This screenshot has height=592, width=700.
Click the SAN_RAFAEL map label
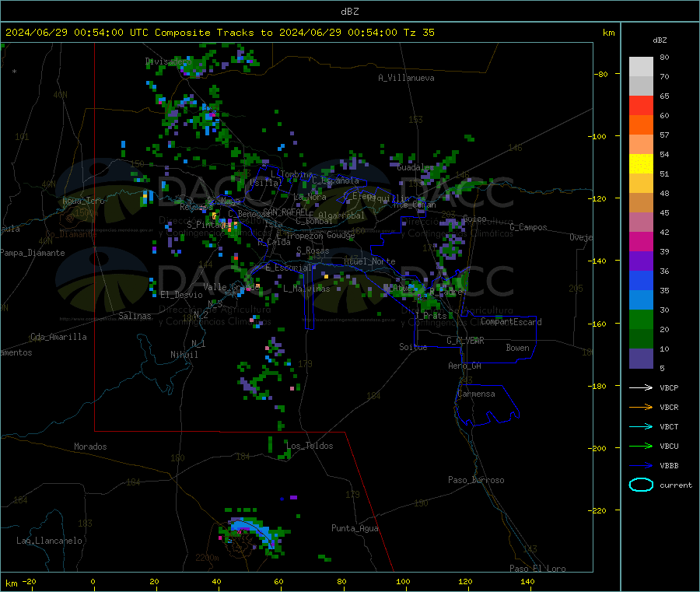285,212
